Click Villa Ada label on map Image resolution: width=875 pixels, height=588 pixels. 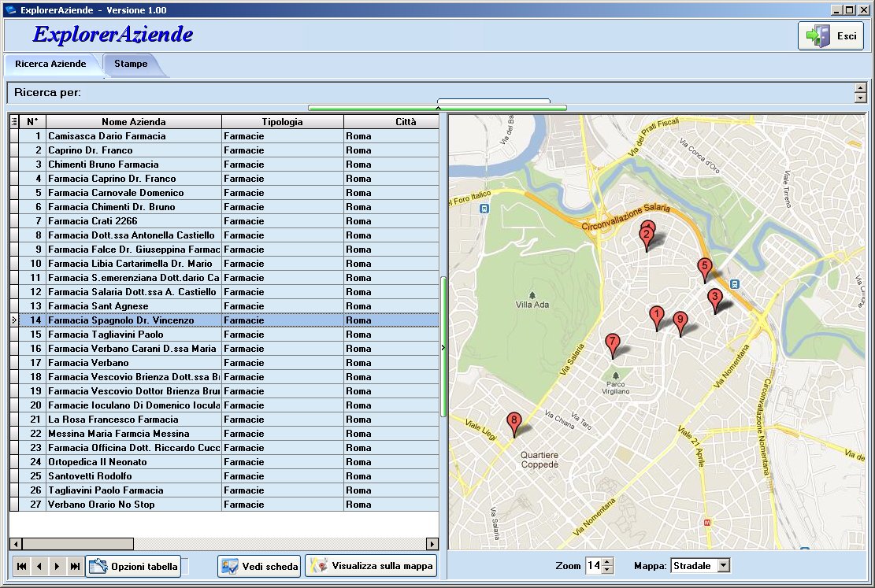pos(532,305)
